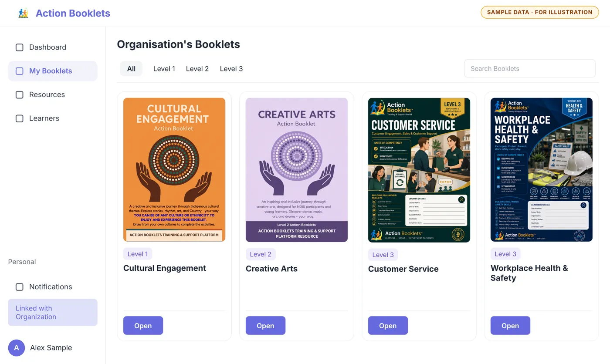Select the All filter tab

coord(131,69)
